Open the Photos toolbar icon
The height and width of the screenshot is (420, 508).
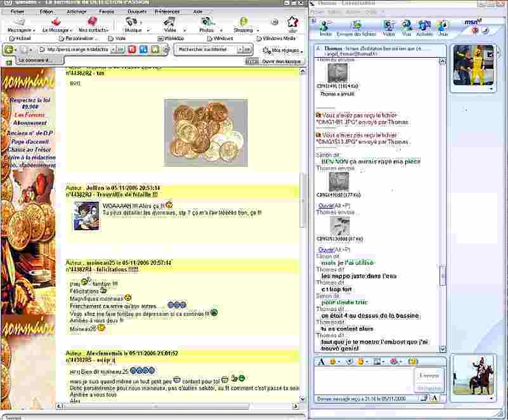(x=206, y=22)
